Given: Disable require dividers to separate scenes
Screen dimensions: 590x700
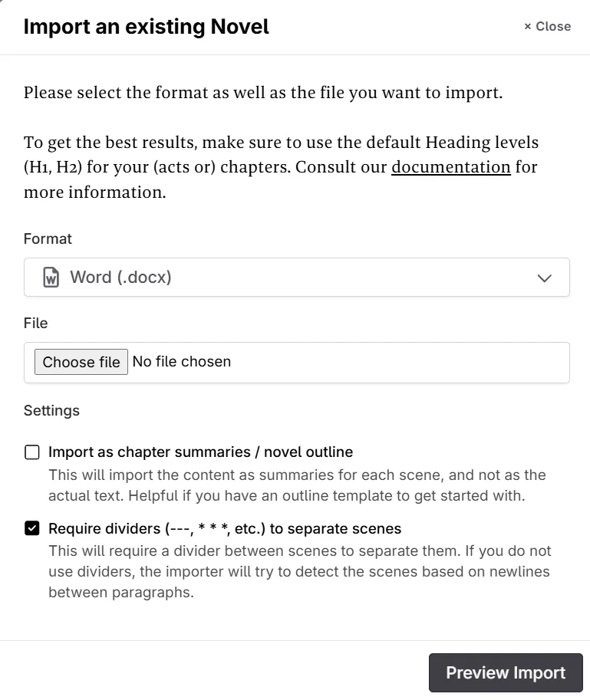Looking at the screenshot, I should coord(31,529).
